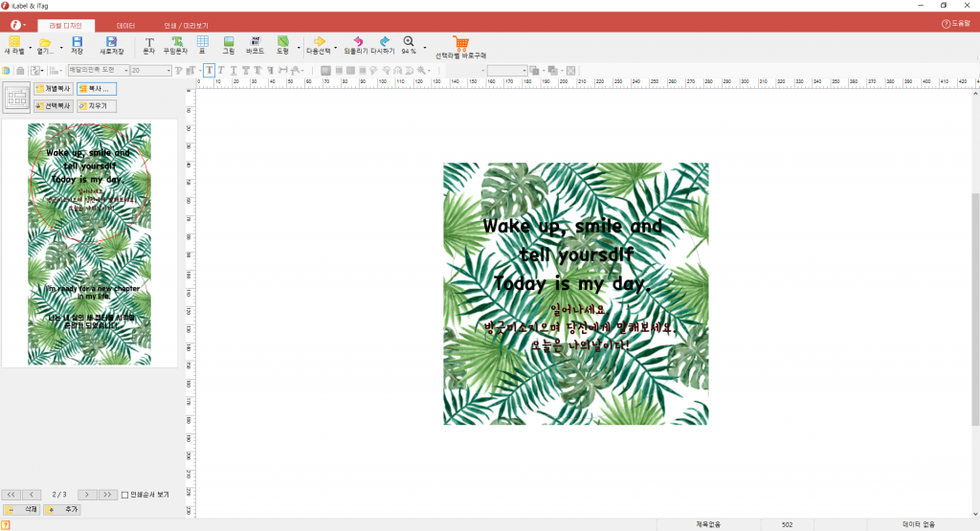The height and width of the screenshot is (531, 980).
Task: Toggle underline text formatting
Action: click(x=234, y=71)
